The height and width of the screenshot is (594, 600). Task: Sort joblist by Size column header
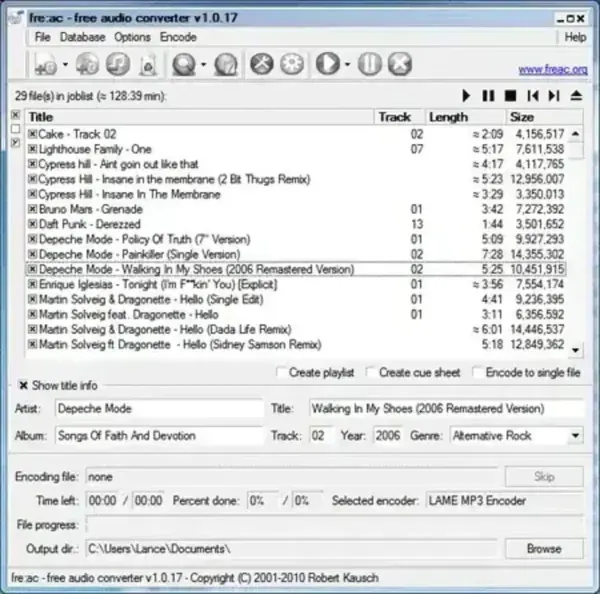tap(545, 117)
